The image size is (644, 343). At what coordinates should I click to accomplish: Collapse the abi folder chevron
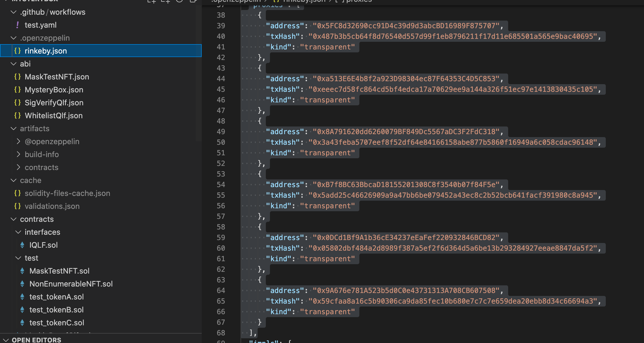click(14, 64)
